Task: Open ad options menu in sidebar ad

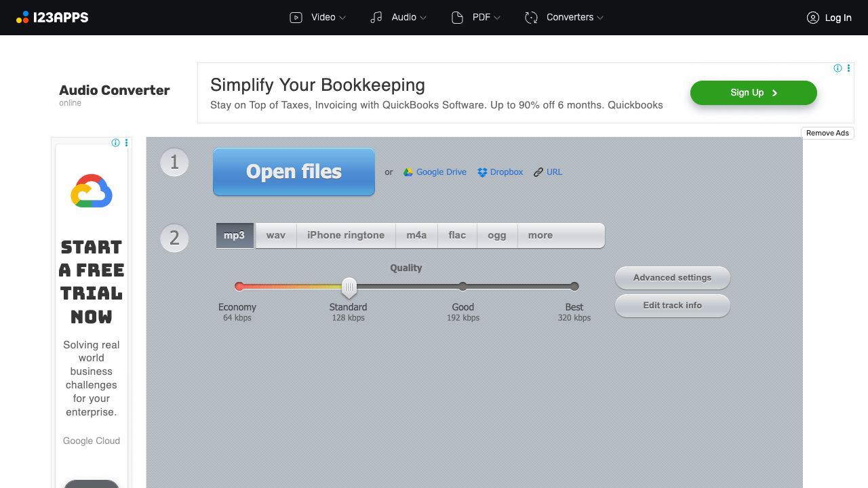Action: (126, 143)
